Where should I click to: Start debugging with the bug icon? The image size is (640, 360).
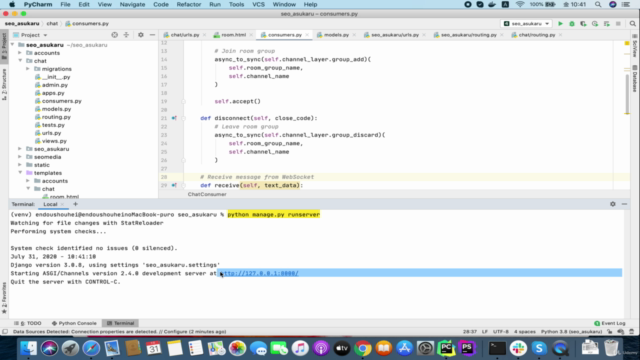click(572, 24)
